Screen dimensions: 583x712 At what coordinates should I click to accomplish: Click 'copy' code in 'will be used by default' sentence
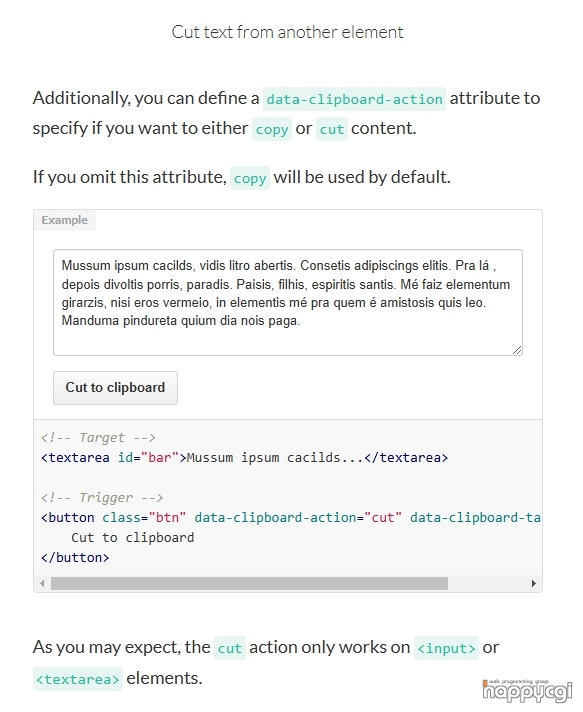point(250,178)
